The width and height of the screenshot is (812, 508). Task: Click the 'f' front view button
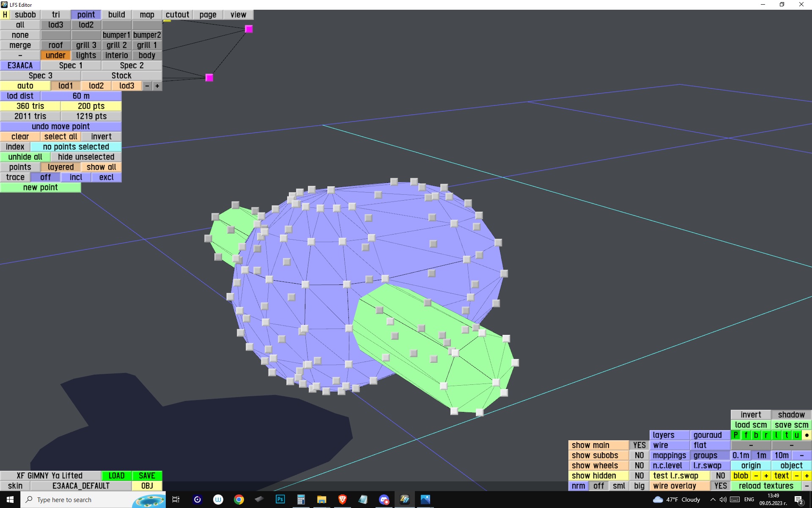[x=746, y=435]
